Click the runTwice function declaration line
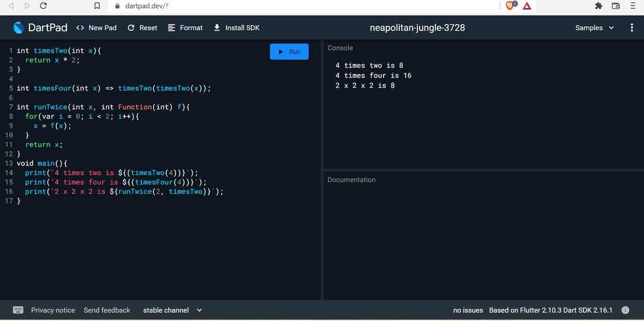Screen dimensions: 644x321 104,107
